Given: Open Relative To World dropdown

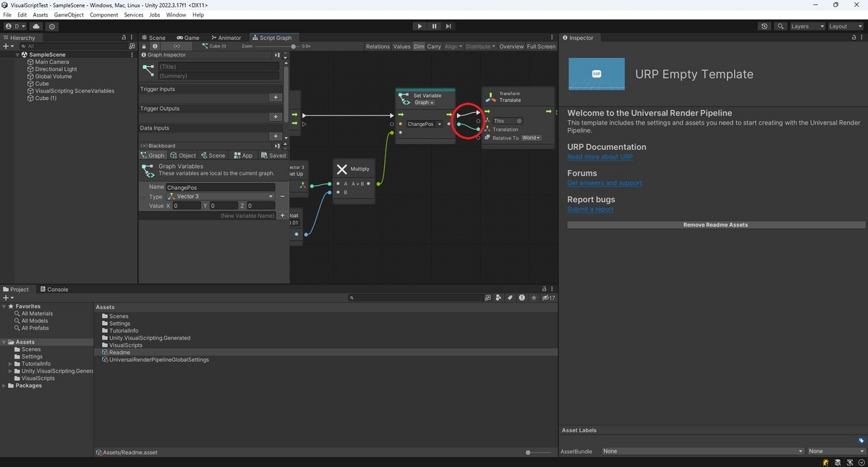Looking at the screenshot, I should pyautogui.click(x=532, y=138).
